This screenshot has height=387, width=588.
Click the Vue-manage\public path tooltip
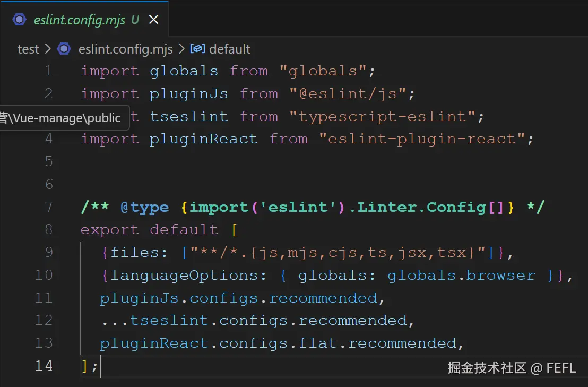(61, 118)
